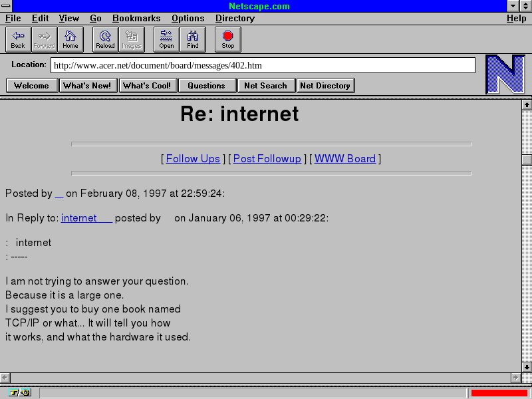
Task: Click the date 'February 08, 1997 at 22:59:24'
Action: point(152,194)
